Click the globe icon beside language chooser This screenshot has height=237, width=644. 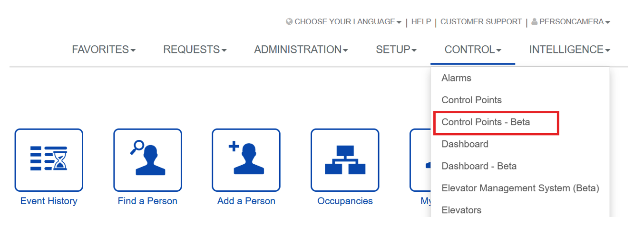(x=289, y=22)
